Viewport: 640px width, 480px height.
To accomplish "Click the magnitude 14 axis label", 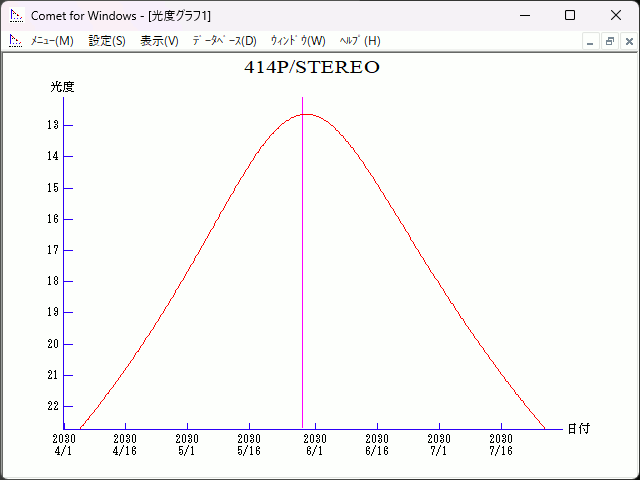I will 53,156.
